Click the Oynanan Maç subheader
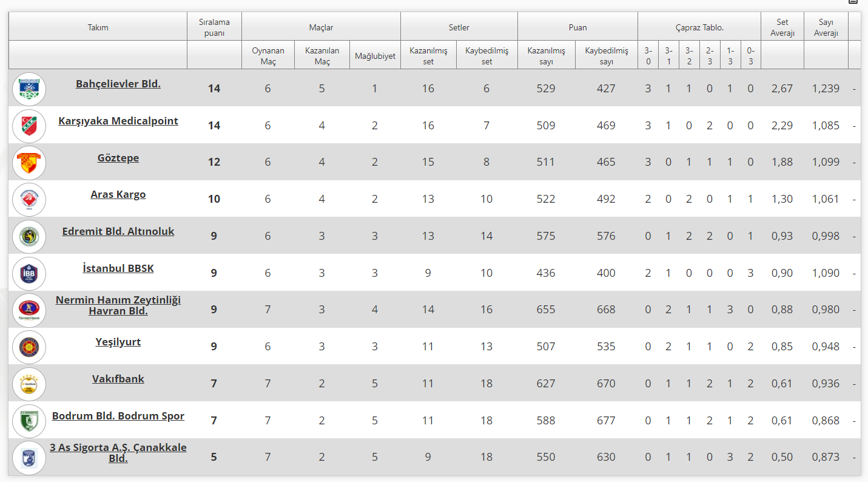This screenshot has height=482, width=868. [x=268, y=56]
